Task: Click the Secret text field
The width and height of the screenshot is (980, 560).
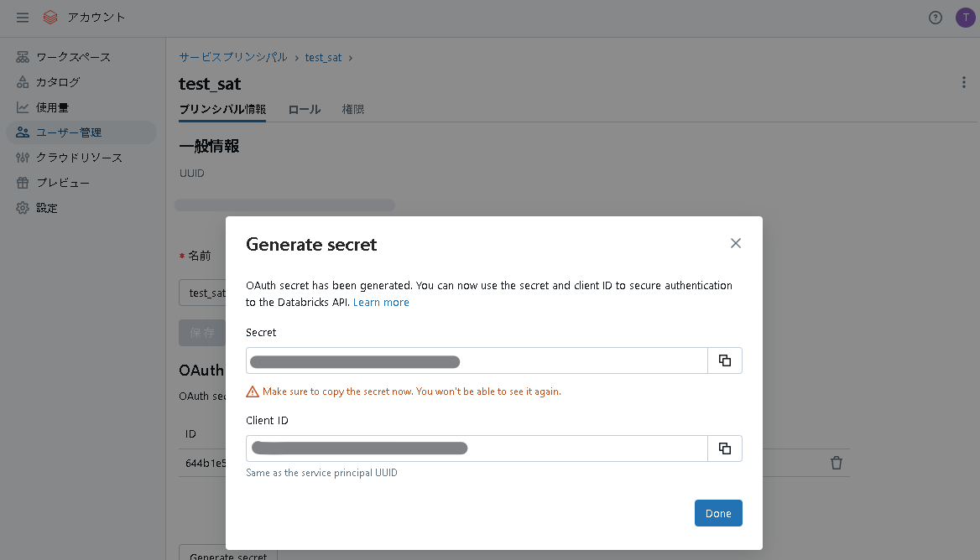Action: (477, 360)
